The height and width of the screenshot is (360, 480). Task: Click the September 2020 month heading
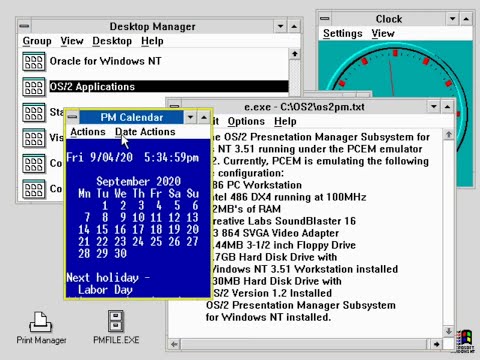(x=138, y=181)
